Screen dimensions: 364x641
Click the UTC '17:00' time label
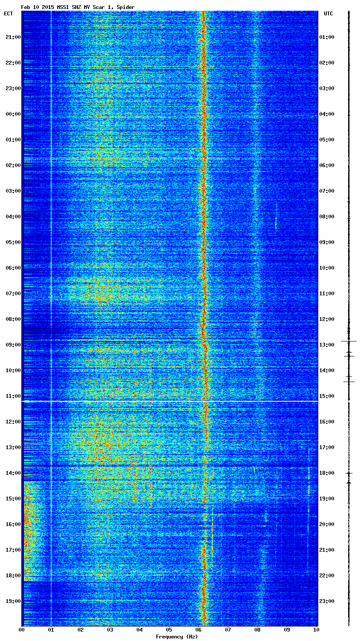327,447
